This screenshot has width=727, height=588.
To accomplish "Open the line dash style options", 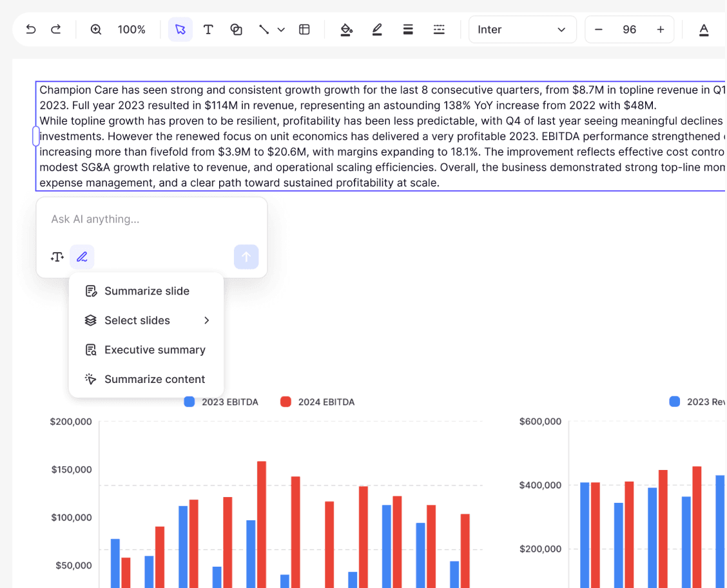I will point(439,30).
